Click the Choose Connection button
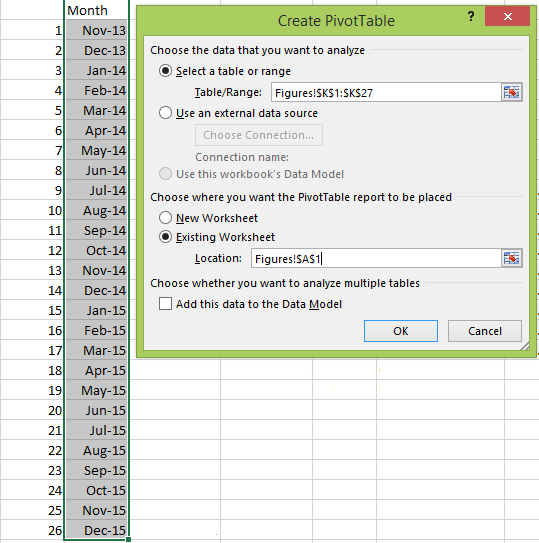 (259, 135)
